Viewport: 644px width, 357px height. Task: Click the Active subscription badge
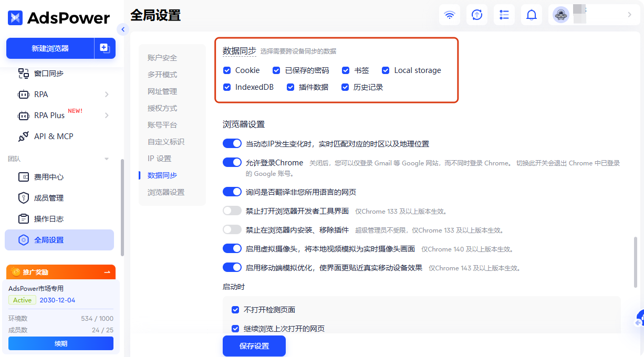tap(22, 300)
